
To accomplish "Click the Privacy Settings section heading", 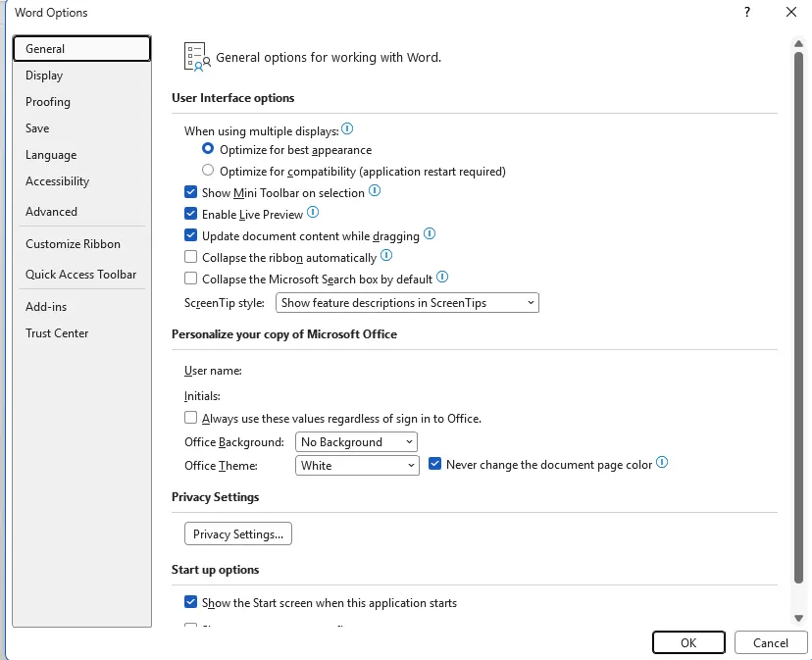I will (216, 497).
